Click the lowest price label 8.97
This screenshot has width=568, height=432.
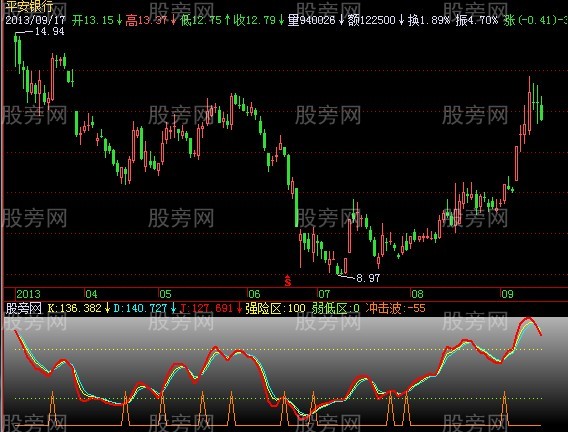coord(368,278)
